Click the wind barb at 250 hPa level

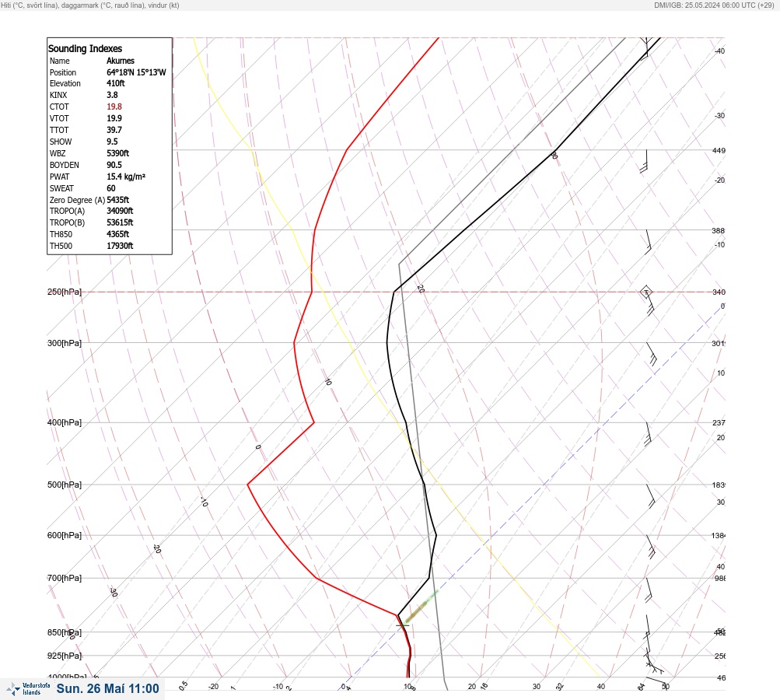647,302
